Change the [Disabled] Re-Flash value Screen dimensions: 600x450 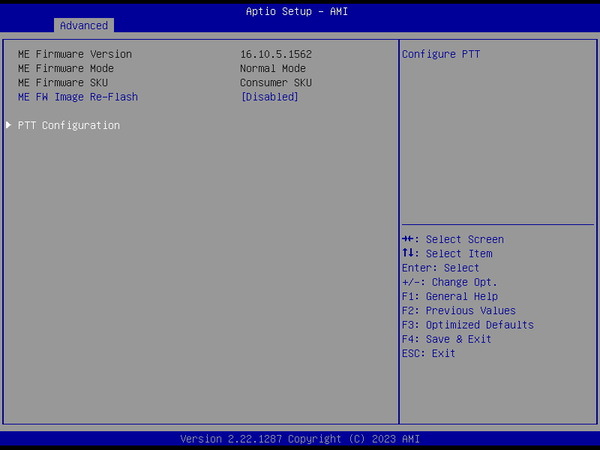pos(269,97)
